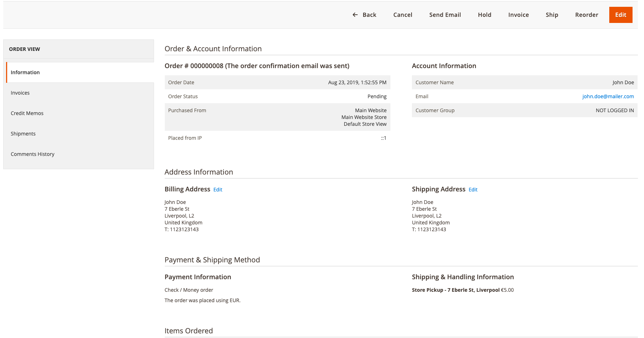Screen dimensions: 644x338
Task: Click Send Email in the toolbar
Action: (x=445, y=15)
